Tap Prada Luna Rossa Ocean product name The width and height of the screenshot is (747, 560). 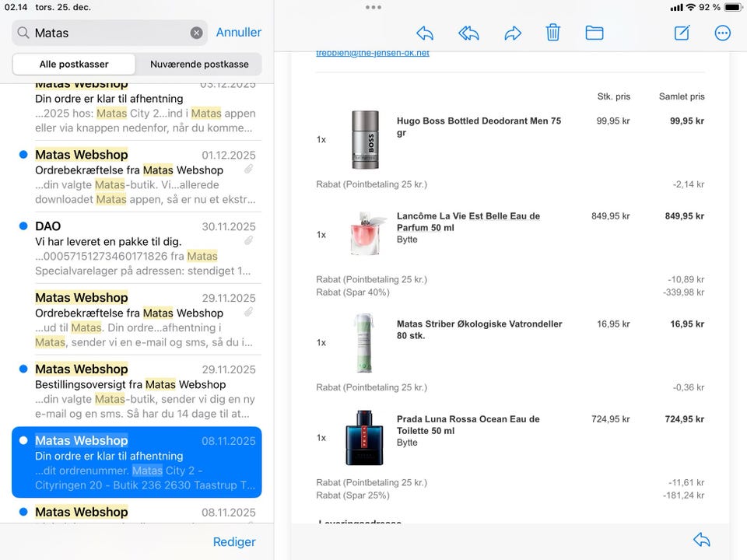[468, 425]
